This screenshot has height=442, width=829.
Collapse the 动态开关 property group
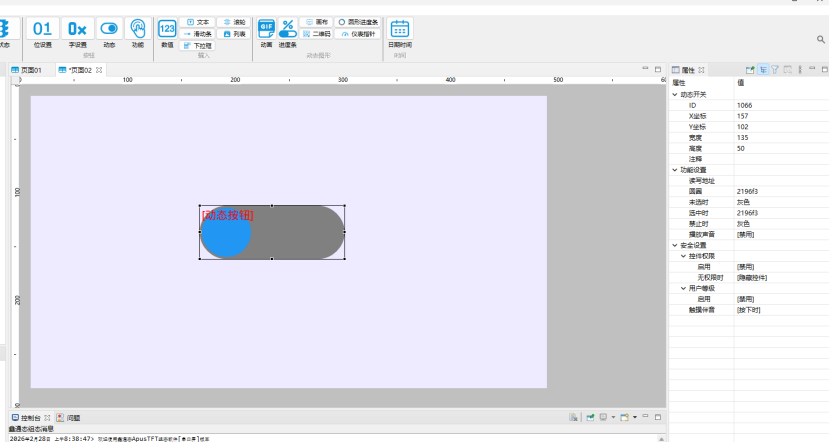coord(675,94)
